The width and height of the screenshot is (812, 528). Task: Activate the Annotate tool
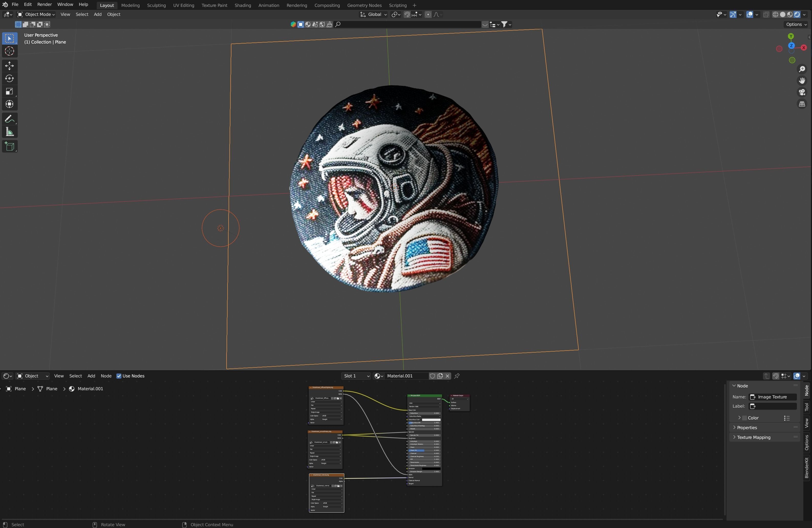9,119
